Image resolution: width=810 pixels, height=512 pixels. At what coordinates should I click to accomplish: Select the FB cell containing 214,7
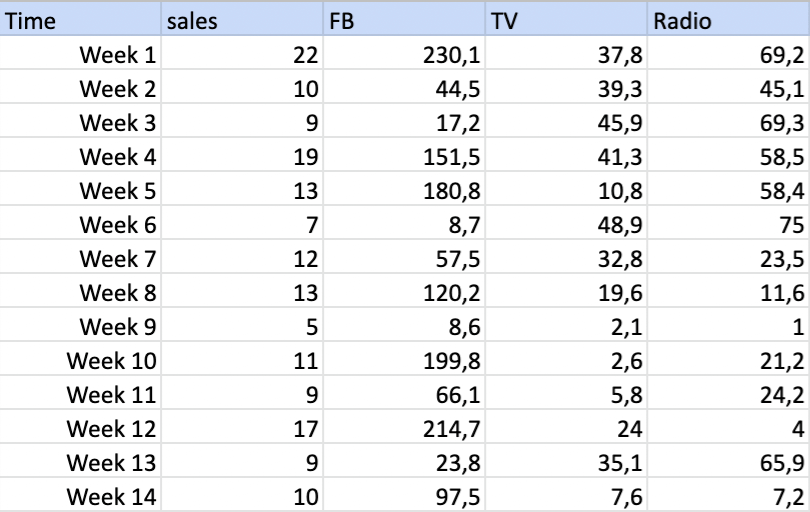pyautogui.click(x=404, y=427)
